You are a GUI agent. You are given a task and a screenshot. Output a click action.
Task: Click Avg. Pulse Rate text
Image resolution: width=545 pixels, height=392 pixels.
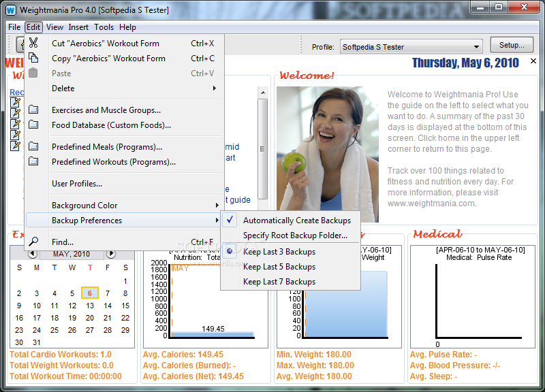pyautogui.click(x=443, y=354)
